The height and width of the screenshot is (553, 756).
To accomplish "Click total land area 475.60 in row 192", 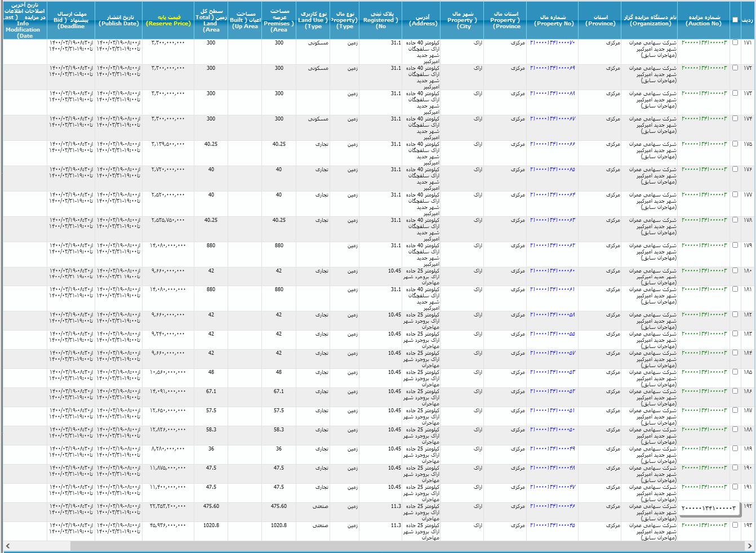I will [211, 506].
